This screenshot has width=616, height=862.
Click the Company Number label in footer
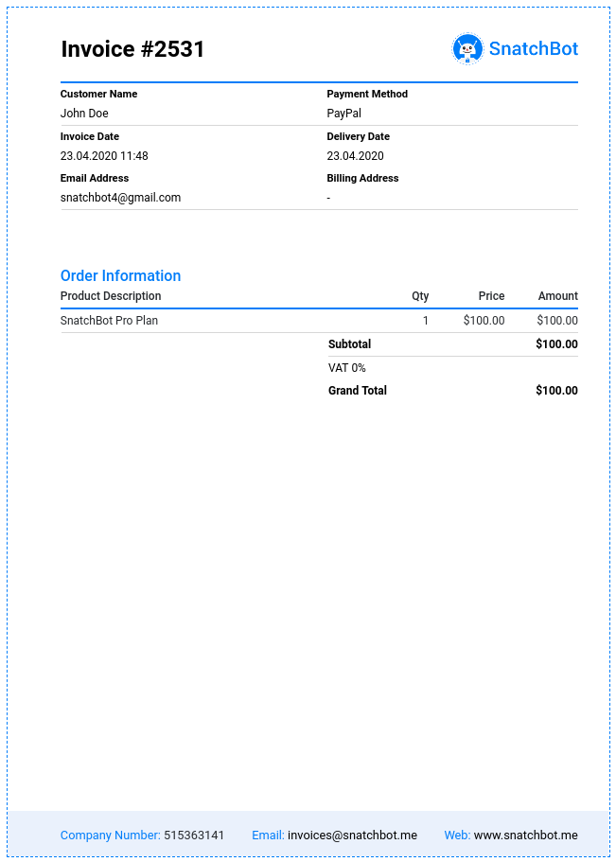tap(111, 836)
